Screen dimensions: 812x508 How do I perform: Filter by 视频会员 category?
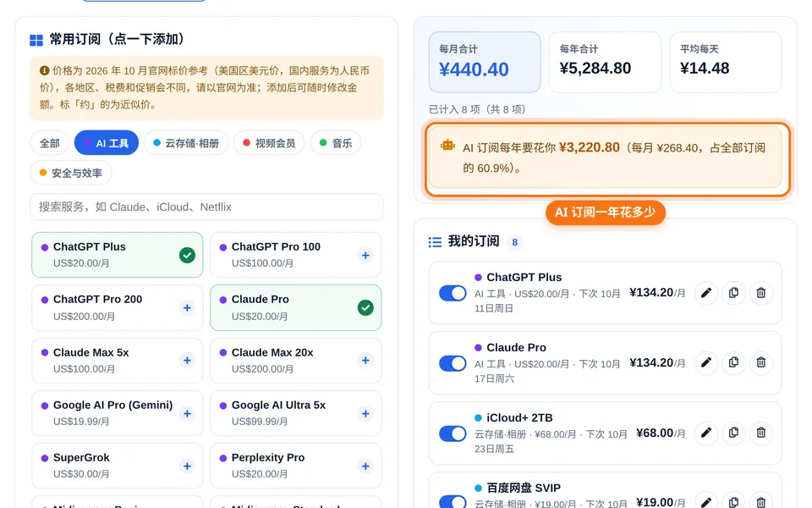pos(269,143)
